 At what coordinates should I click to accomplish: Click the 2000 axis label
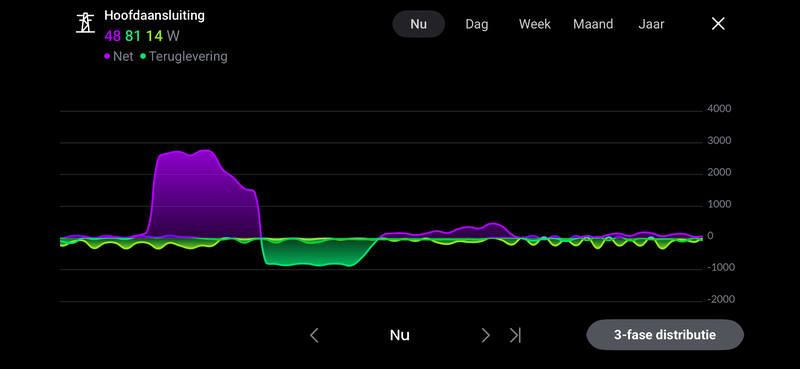click(x=719, y=173)
